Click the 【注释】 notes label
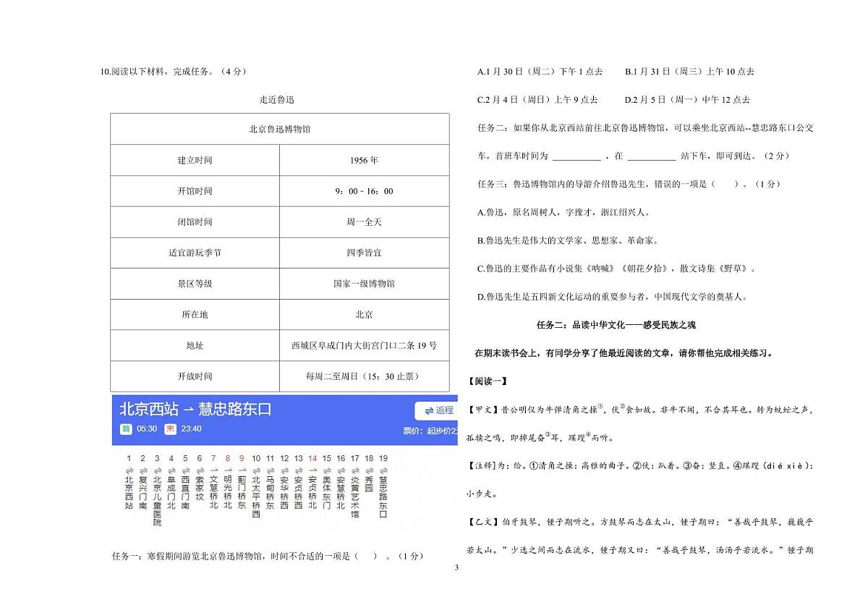Screen dimensions: 868x613 483,465
